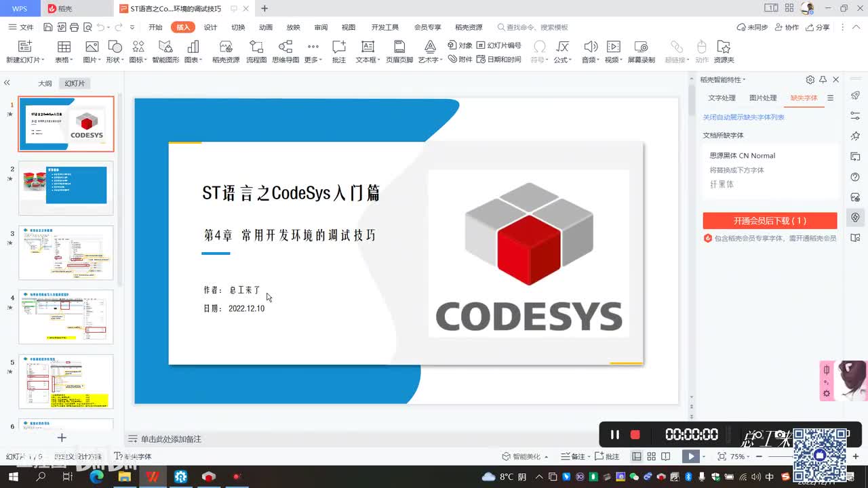Select the 文字处理 tab in side panel
This screenshot has width=868, height=488.
click(x=722, y=98)
